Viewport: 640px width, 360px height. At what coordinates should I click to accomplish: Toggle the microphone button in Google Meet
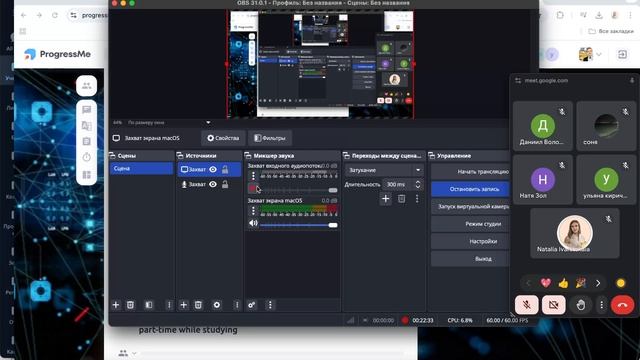pos(527,305)
